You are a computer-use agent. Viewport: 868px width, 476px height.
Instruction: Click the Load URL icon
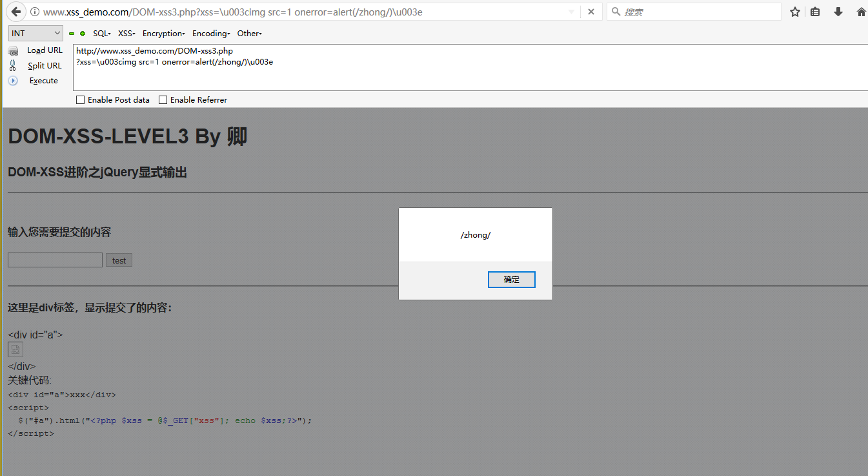click(x=13, y=51)
